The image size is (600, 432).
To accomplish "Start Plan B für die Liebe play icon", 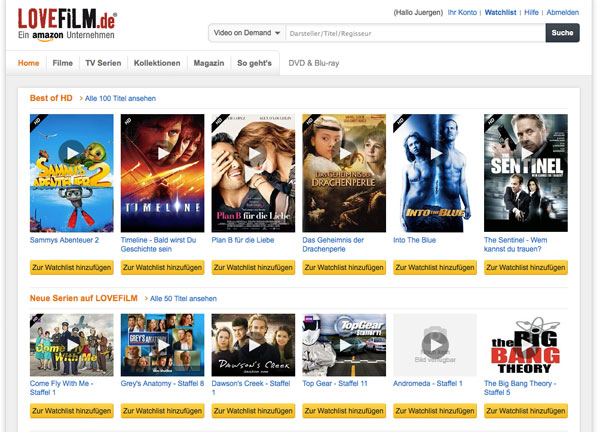I will tap(253, 153).
